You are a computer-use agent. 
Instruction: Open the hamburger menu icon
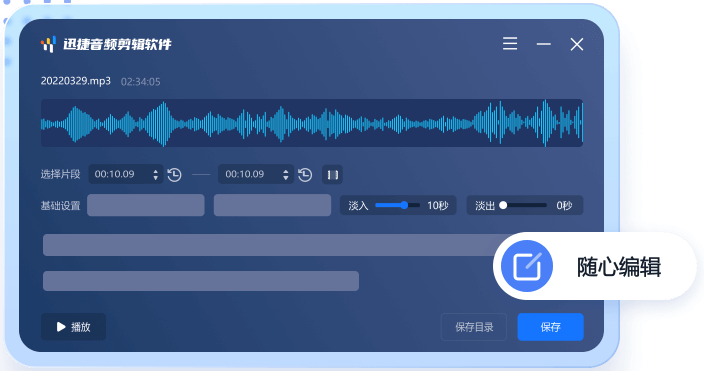(x=510, y=44)
